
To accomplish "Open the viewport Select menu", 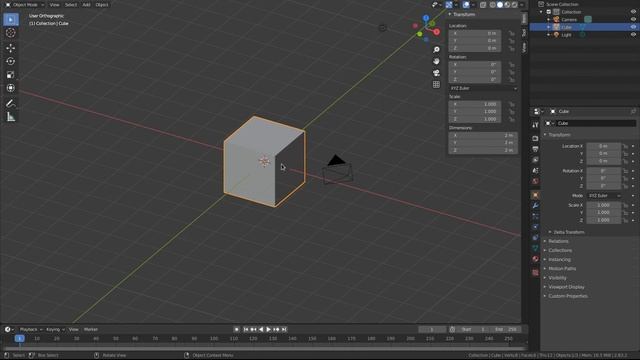I will 71,4.
